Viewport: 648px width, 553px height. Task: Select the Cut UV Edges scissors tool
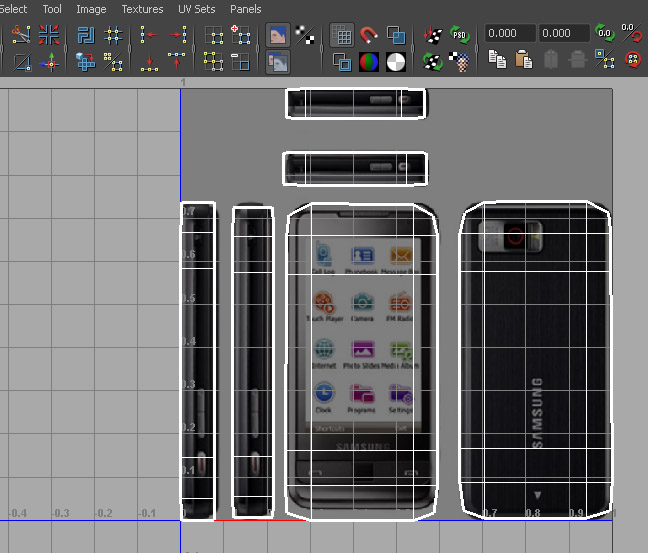21,35
